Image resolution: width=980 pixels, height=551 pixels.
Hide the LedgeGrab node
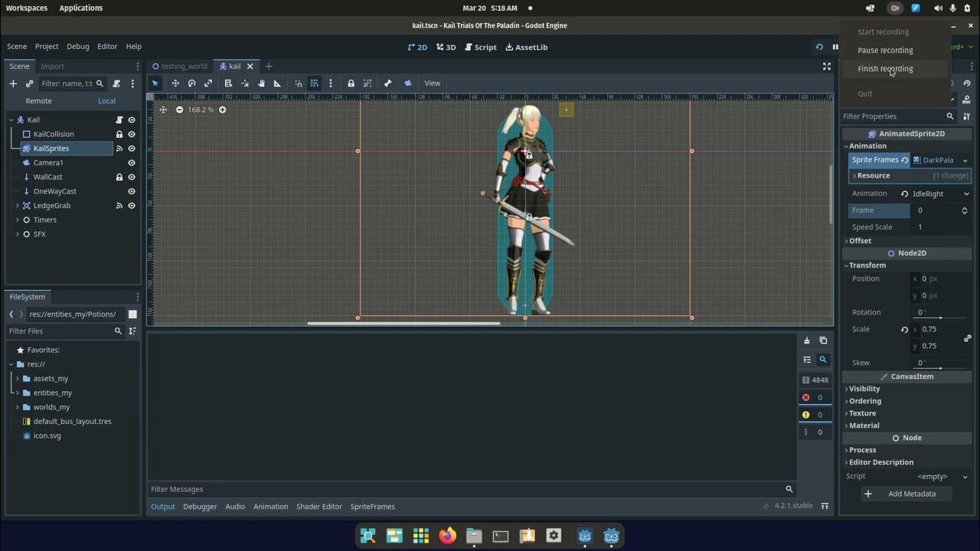click(x=132, y=206)
